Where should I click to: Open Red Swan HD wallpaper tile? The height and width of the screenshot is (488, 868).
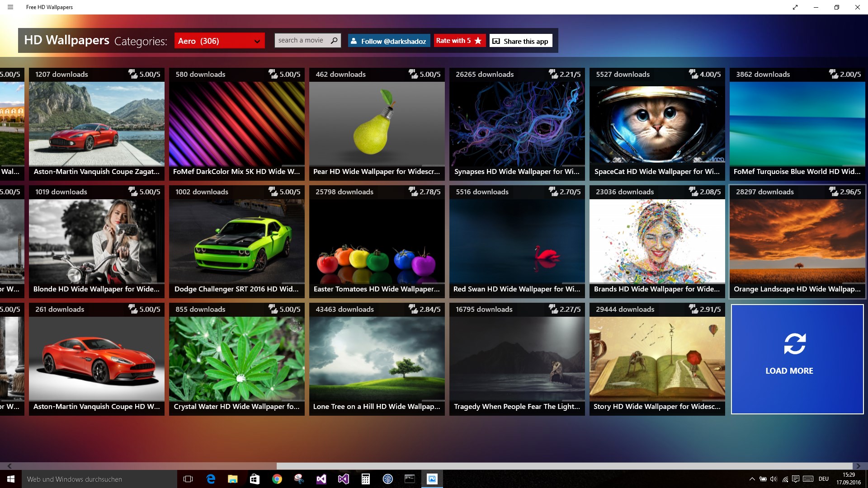[x=517, y=241]
